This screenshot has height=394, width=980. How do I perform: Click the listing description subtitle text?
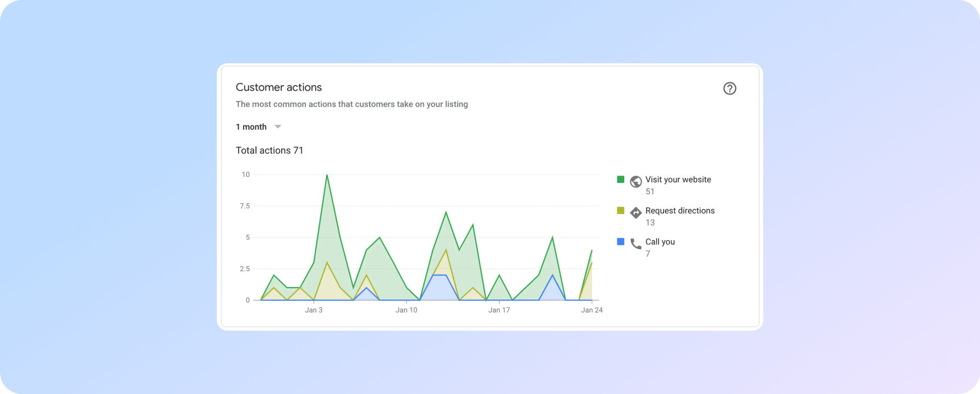point(352,104)
